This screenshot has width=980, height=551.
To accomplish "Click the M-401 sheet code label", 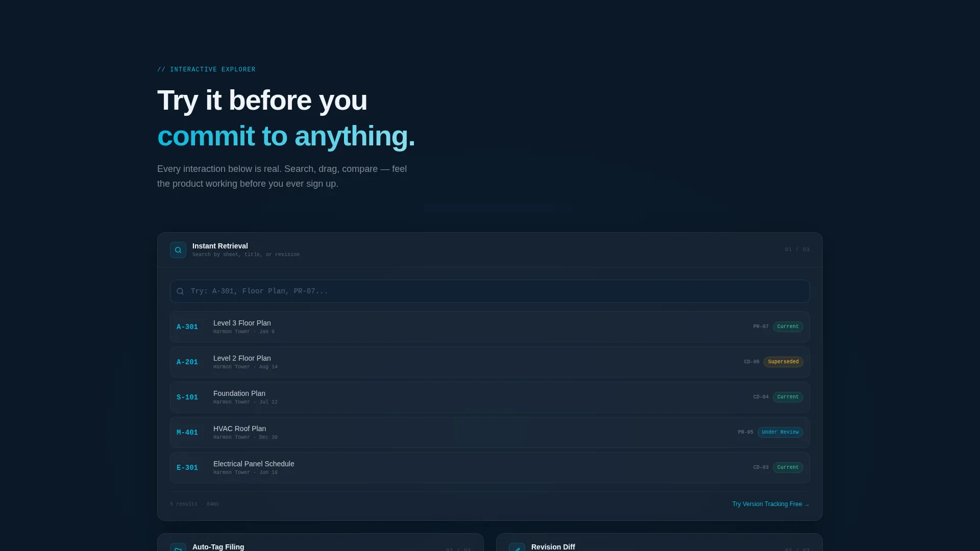I will [x=187, y=433].
